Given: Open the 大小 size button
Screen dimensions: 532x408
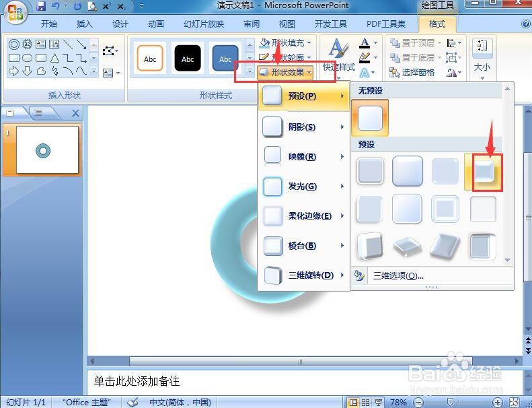Looking at the screenshot, I should click(482, 58).
